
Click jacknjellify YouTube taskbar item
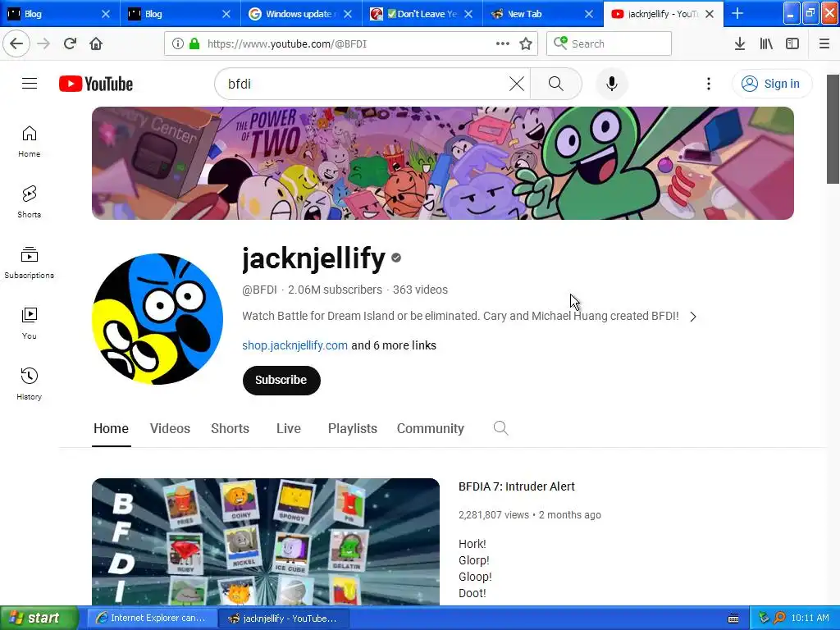pyautogui.click(x=283, y=618)
